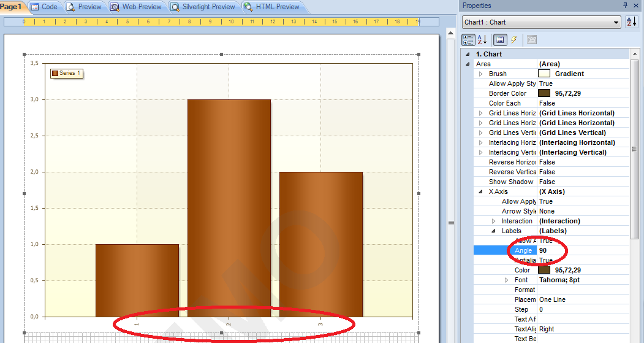This screenshot has height=343, width=644.
Task: Collapse the X Axis property group
Action: (480, 191)
